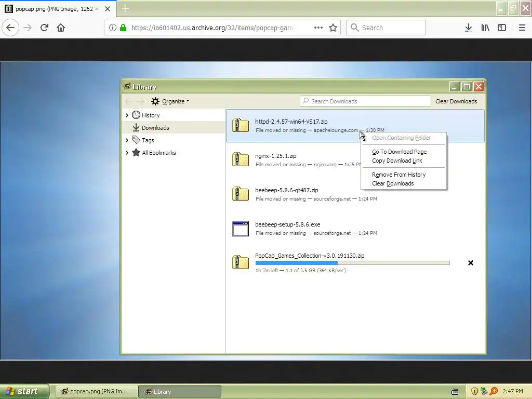The image size is (532, 399).
Task: Click the browser Search box
Action: [385, 28]
